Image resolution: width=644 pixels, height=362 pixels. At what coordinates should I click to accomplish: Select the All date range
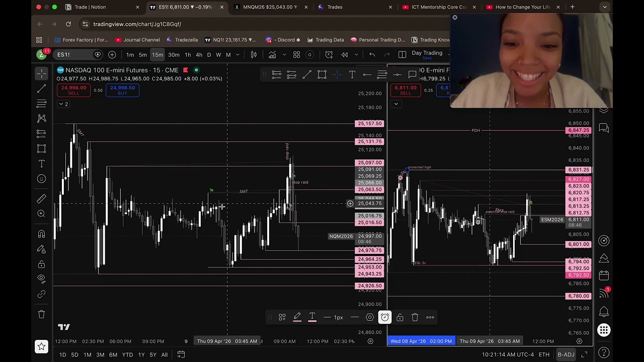[164, 355]
